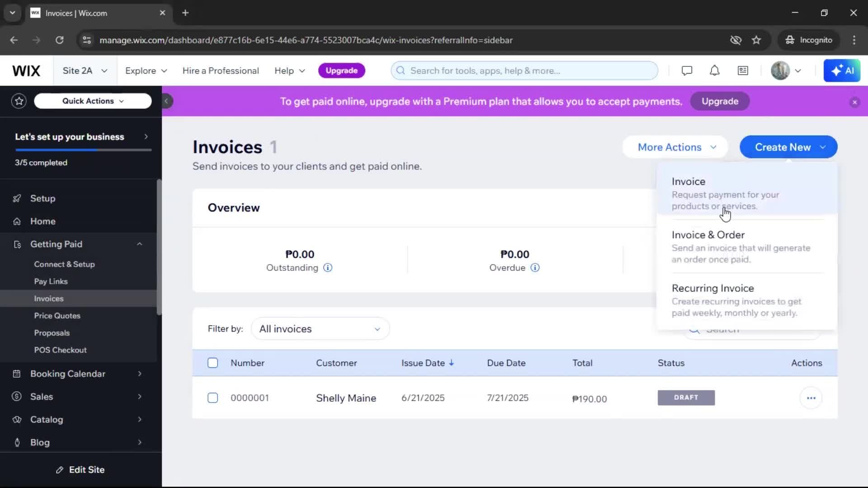
Task: Check the box for invoice 0000001
Action: point(212,398)
